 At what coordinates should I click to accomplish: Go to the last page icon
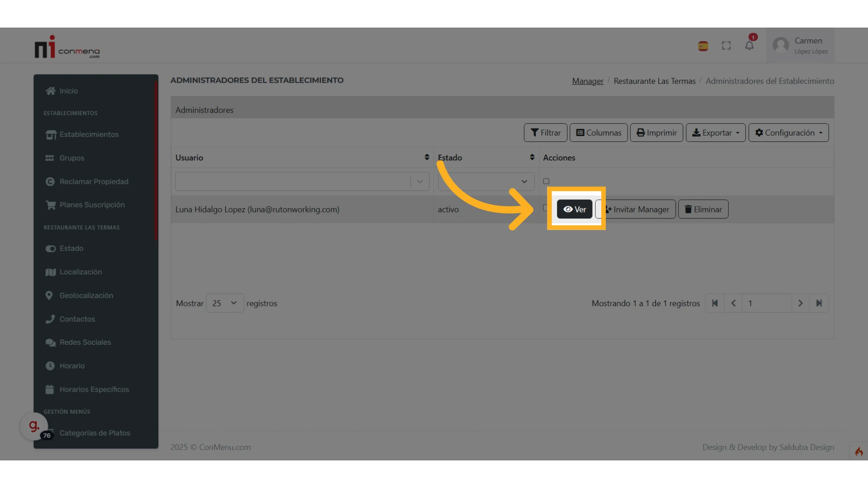(x=819, y=303)
